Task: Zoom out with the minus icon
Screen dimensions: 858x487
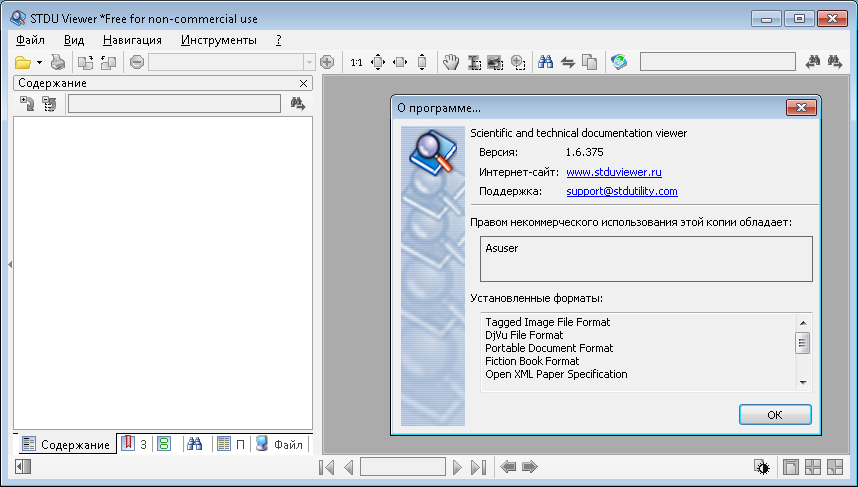Action: (137, 62)
